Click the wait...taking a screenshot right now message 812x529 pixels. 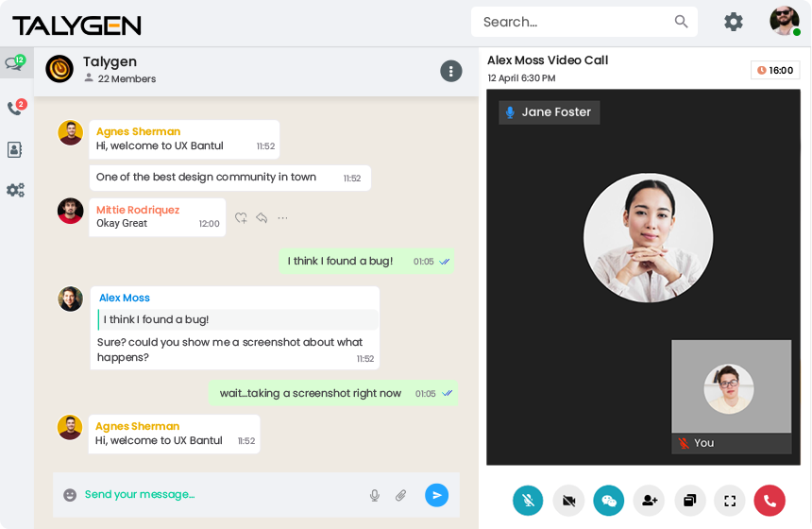pyautogui.click(x=333, y=393)
